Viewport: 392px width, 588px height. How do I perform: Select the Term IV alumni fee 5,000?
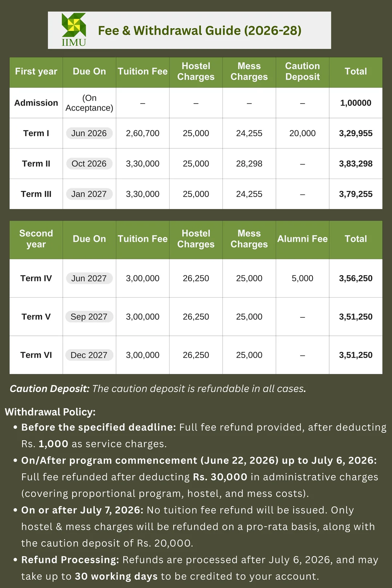[x=302, y=278]
